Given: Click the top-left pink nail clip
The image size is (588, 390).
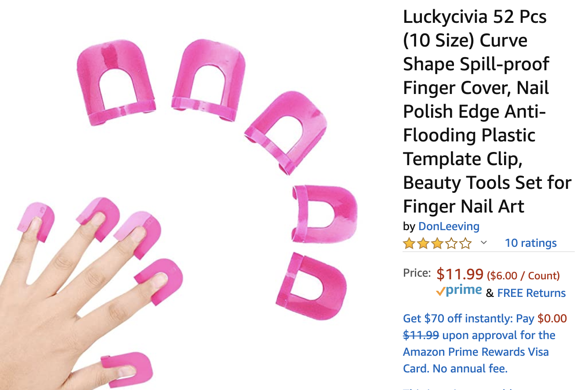Looking at the screenshot, I should point(116,83).
